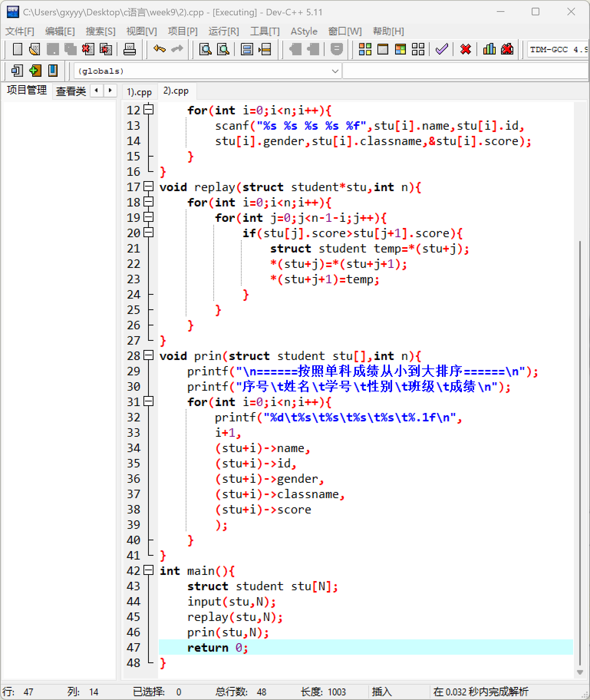Viewport: 590px width, 700px height.
Task: Switch to the 项目管理 panel tab
Action: pyautogui.click(x=27, y=90)
